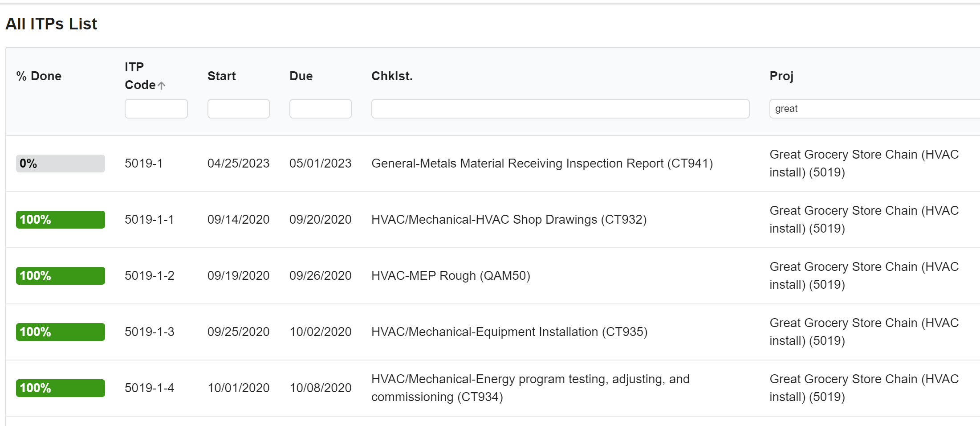980x426 pixels.
Task: Select the HVAC Shop Drawings (CT932) checklist
Action: coord(509,220)
